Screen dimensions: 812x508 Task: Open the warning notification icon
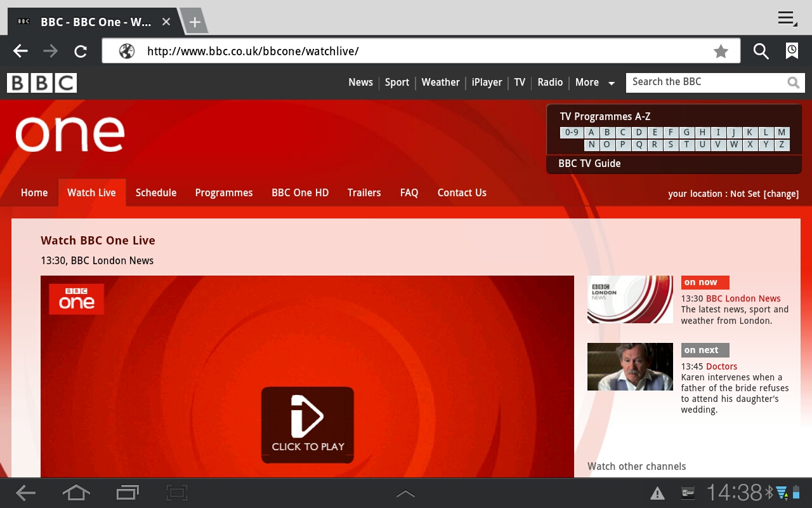657,493
